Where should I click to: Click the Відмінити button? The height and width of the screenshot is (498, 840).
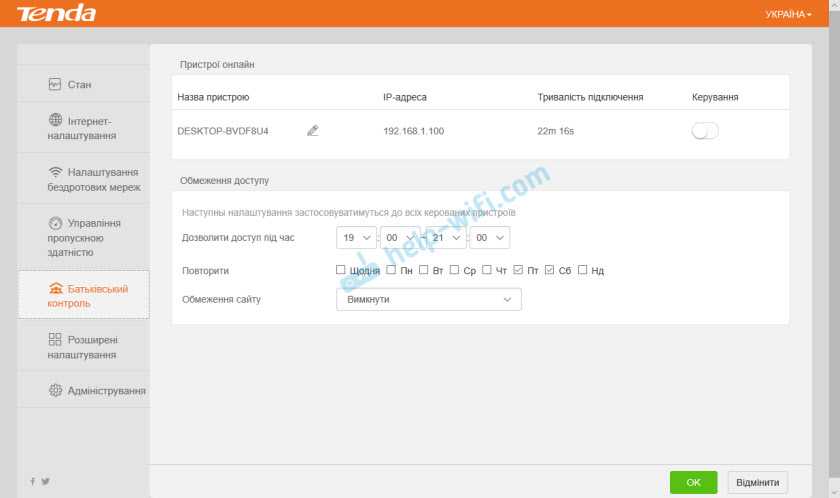coord(758,482)
